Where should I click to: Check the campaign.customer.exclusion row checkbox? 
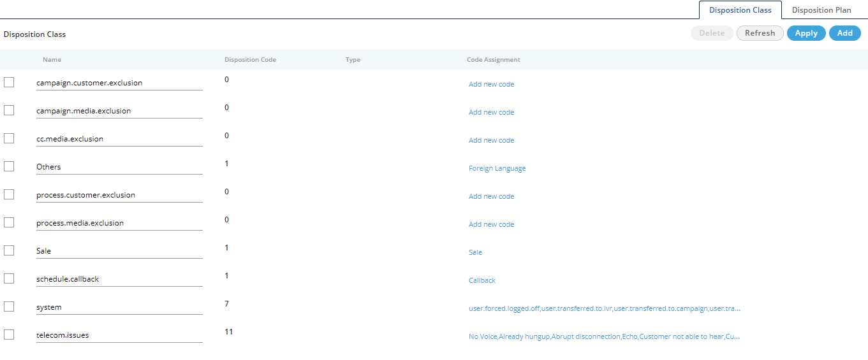pyautogui.click(x=9, y=82)
